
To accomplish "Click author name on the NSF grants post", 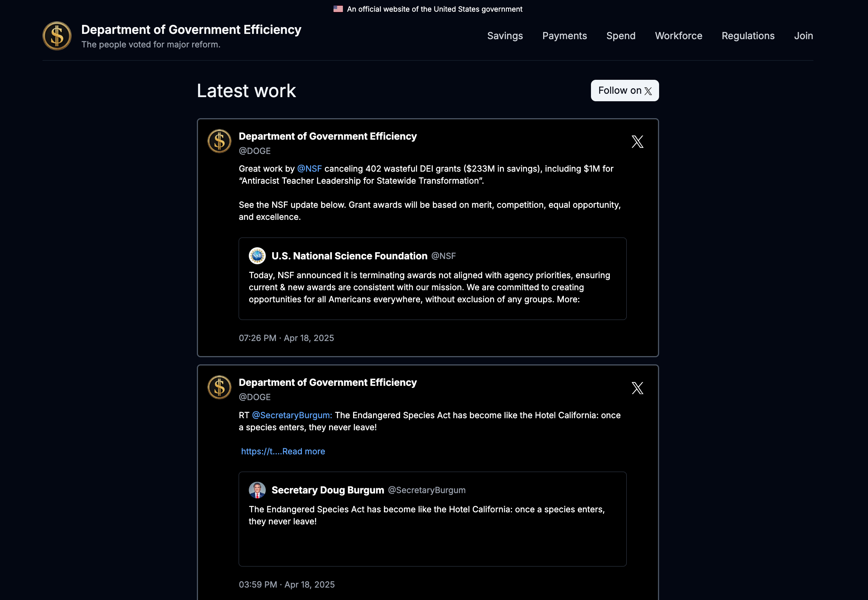I will 328,136.
